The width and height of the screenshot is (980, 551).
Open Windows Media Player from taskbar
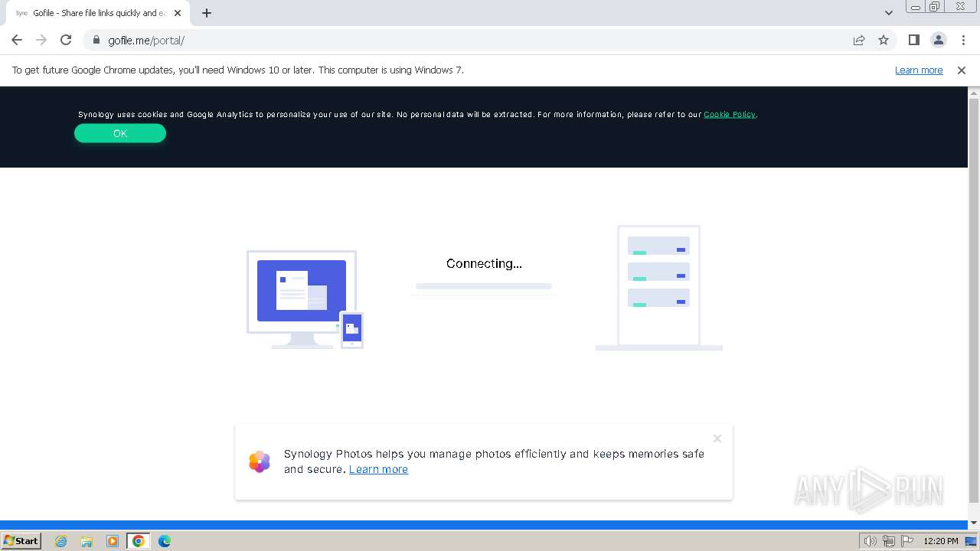click(113, 541)
